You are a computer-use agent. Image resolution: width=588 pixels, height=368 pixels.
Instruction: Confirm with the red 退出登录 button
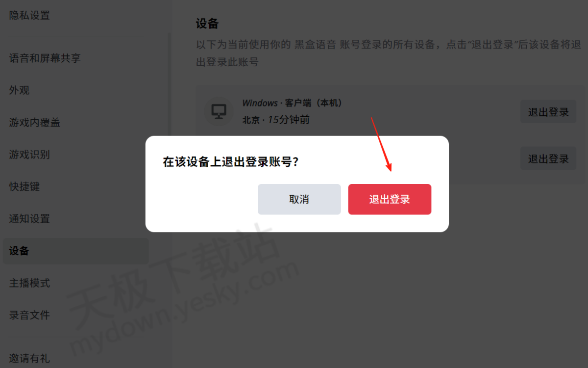[x=390, y=199]
